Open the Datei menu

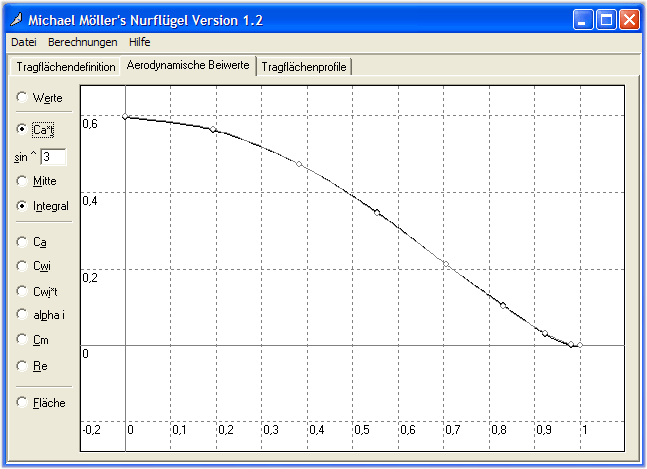pos(24,42)
